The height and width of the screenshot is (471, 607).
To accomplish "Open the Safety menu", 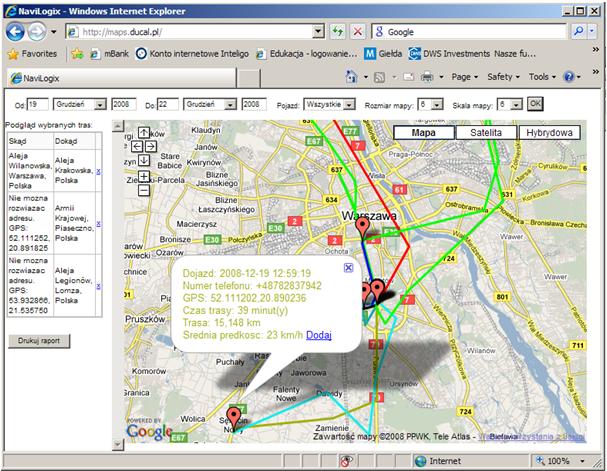I will click(503, 77).
